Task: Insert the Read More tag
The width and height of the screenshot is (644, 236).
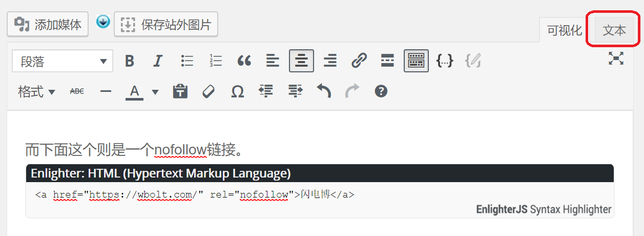Action: click(x=387, y=61)
